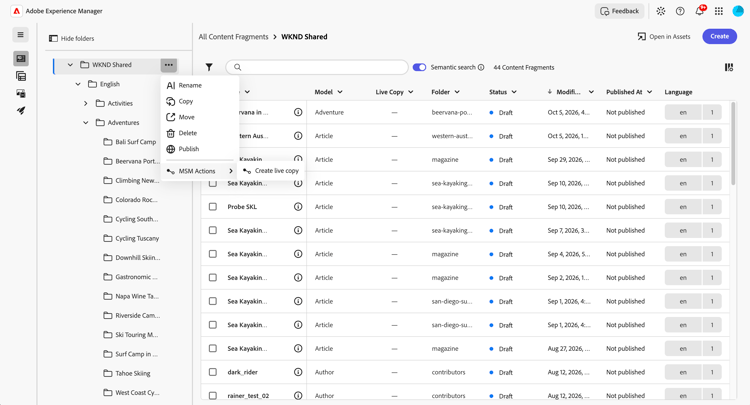Check the Probe SKL row checkbox
This screenshot has height=405, width=750.
click(x=213, y=207)
